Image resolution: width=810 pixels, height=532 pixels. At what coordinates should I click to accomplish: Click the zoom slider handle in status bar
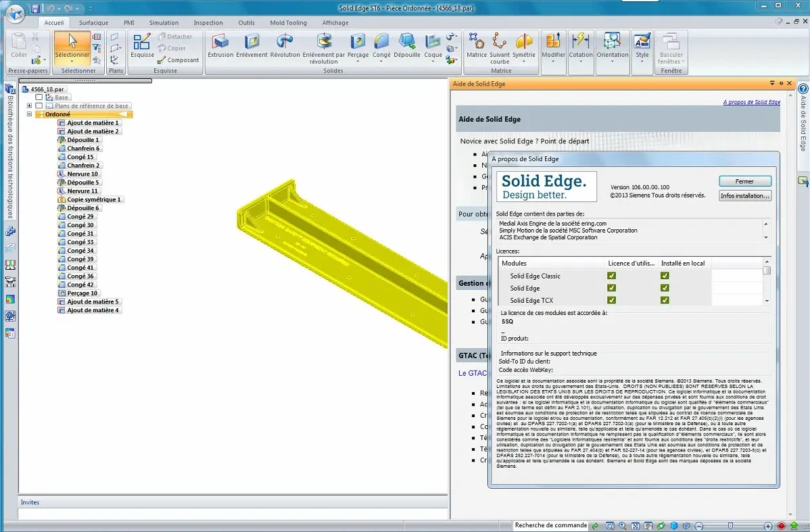(730, 526)
